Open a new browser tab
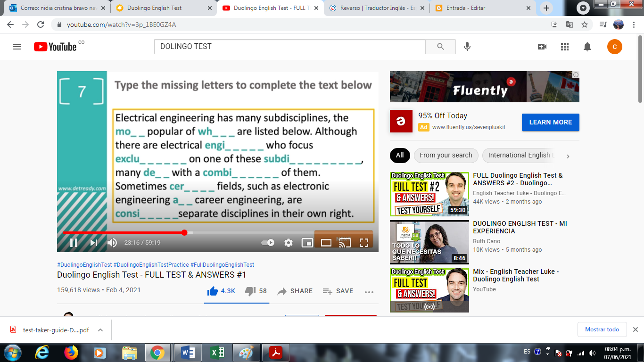 [546, 8]
